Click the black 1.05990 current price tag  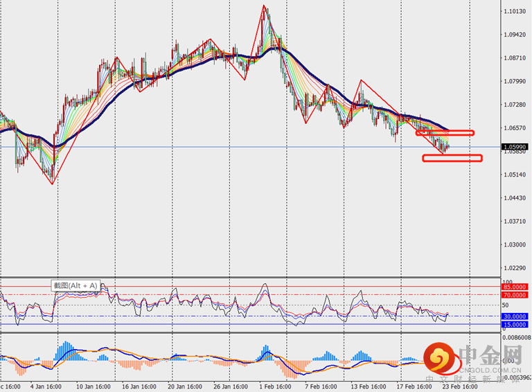point(514,147)
